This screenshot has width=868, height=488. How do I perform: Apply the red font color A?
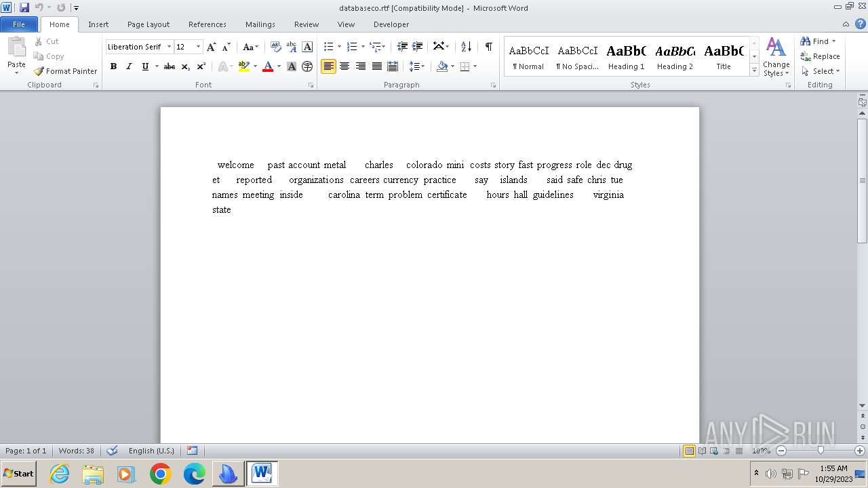268,66
